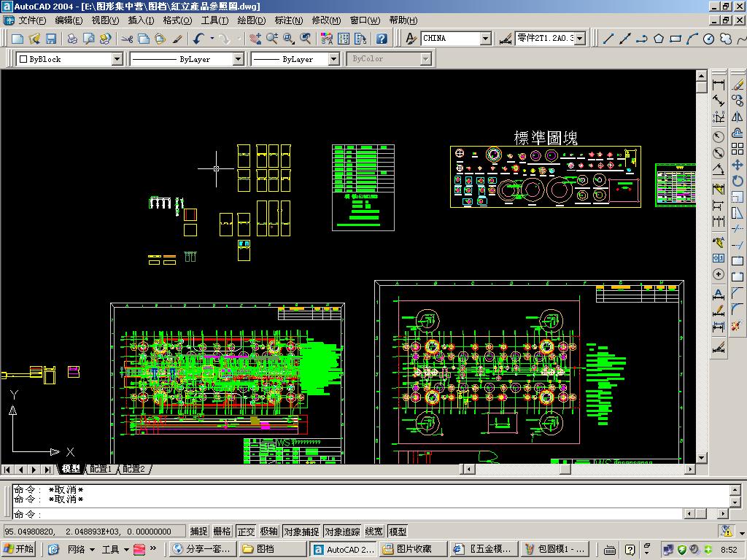Click the Erase tool icon
Screen dimensions: 747x560
(737, 85)
